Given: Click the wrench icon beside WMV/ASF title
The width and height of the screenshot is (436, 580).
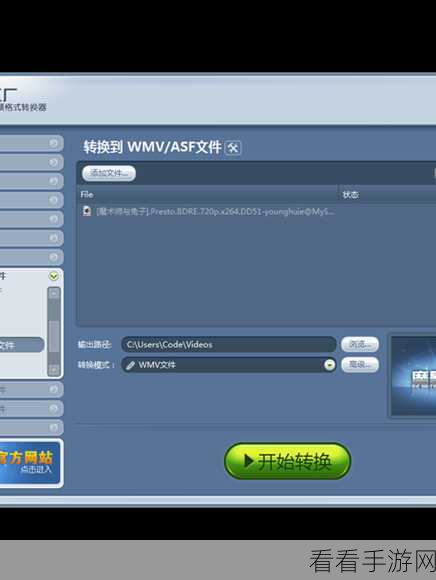Looking at the screenshot, I should coord(233,148).
